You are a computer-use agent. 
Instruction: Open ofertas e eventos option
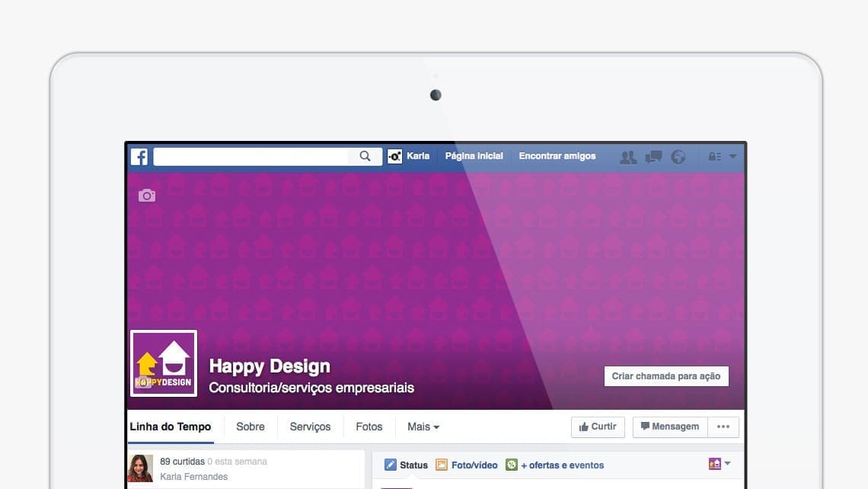tap(562, 465)
